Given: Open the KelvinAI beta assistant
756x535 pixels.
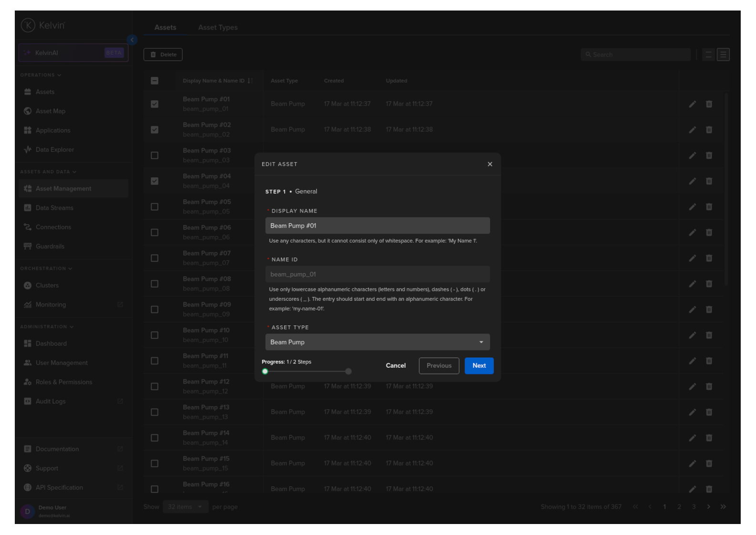Looking at the screenshot, I should pos(73,53).
